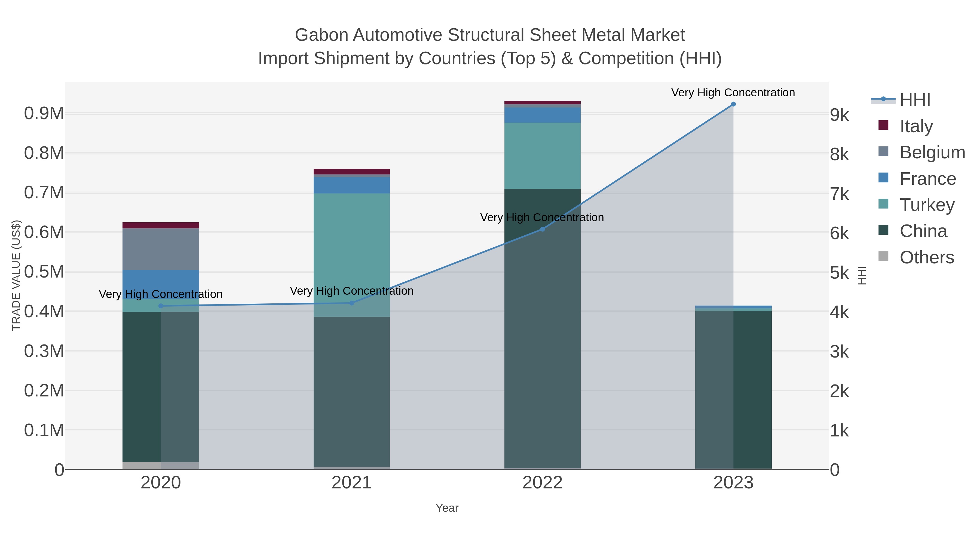Click the HHI data point for 2021
The height and width of the screenshot is (551, 980).
[351, 303]
